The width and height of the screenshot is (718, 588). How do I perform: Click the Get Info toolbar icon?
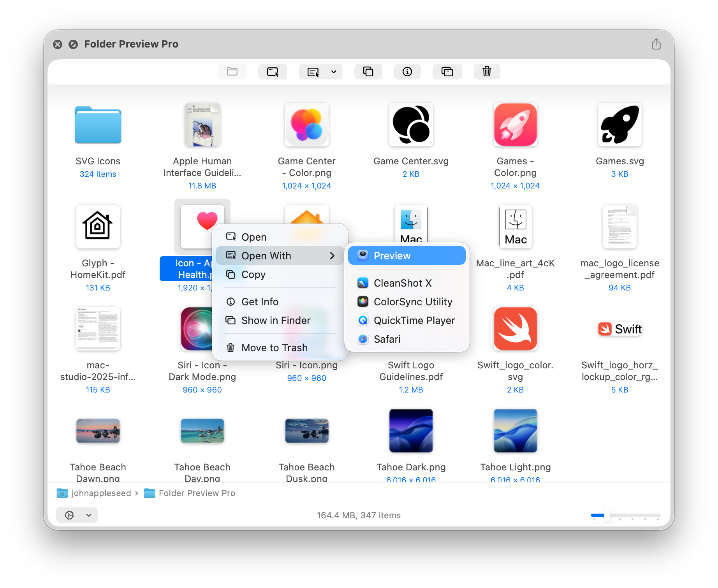coord(407,72)
